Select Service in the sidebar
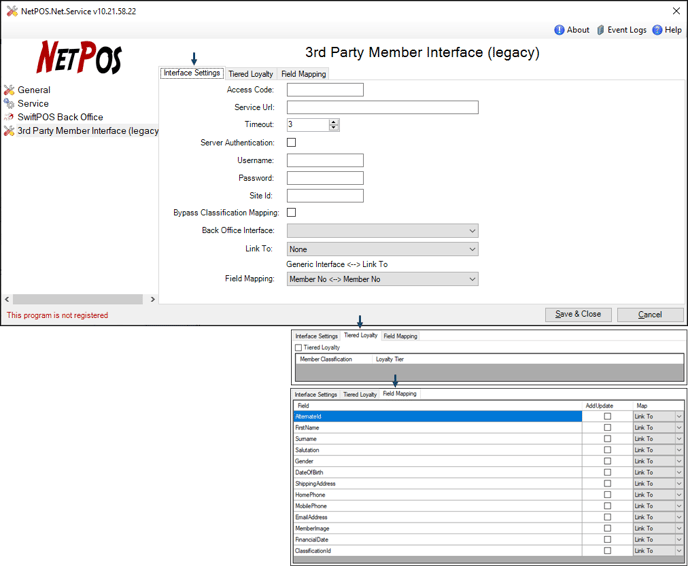This screenshot has width=688, height=566. click(33, 104)
